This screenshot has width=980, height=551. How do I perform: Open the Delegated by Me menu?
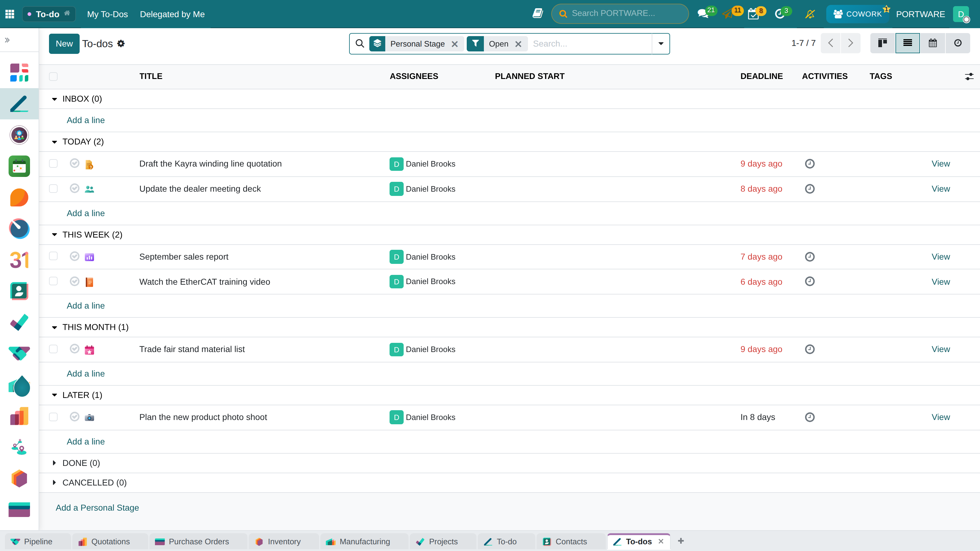coord(172,14)
